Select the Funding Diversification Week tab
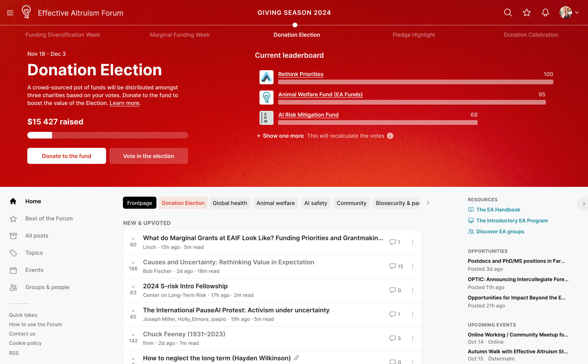The image size is (588, 364). [63, 35]
